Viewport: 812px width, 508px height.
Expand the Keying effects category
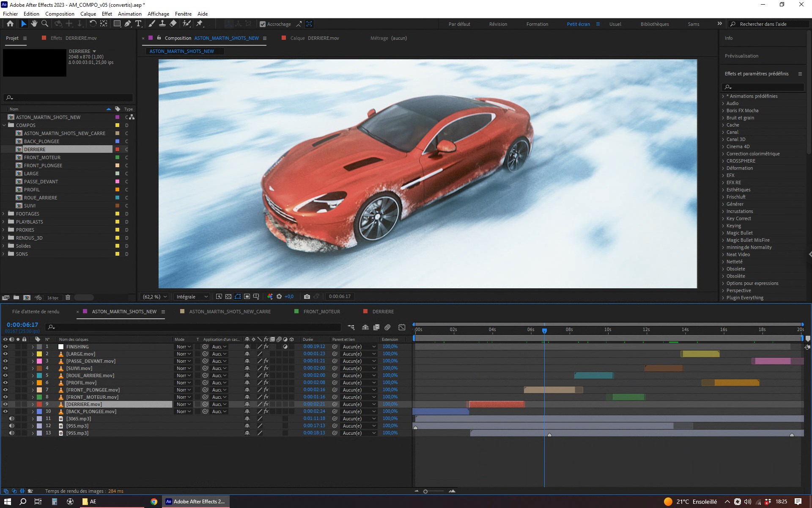pyautogui.click(x=723, y=226)
